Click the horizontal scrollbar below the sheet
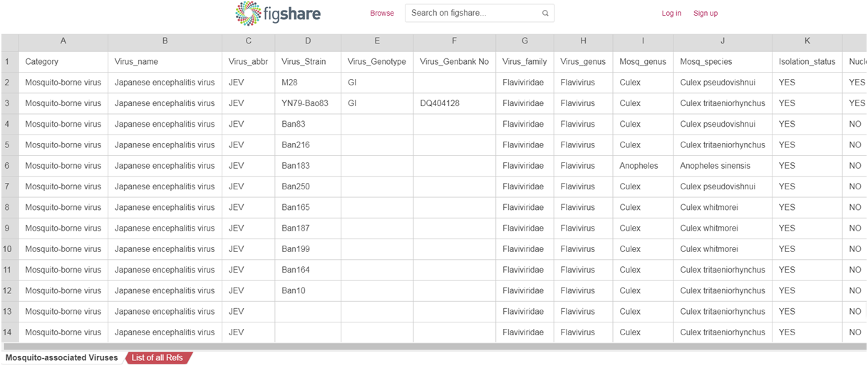868x368 pixels. click(428, 347)
